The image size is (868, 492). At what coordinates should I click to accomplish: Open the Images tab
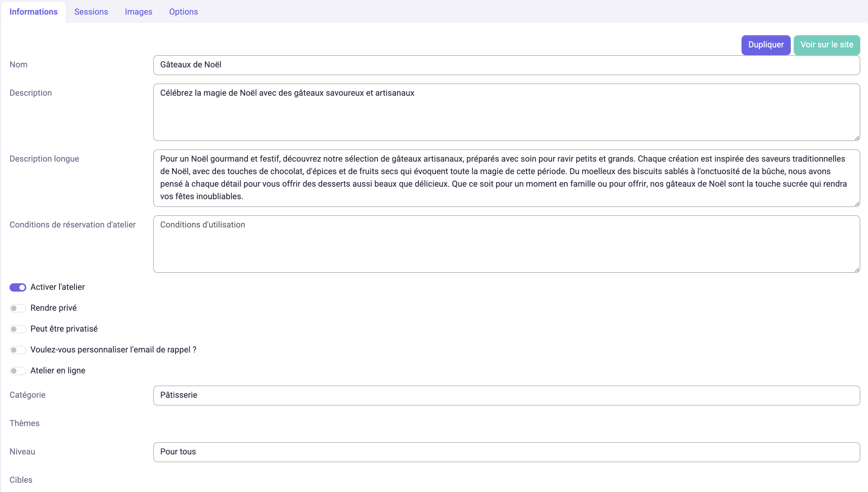pos(138,12)
